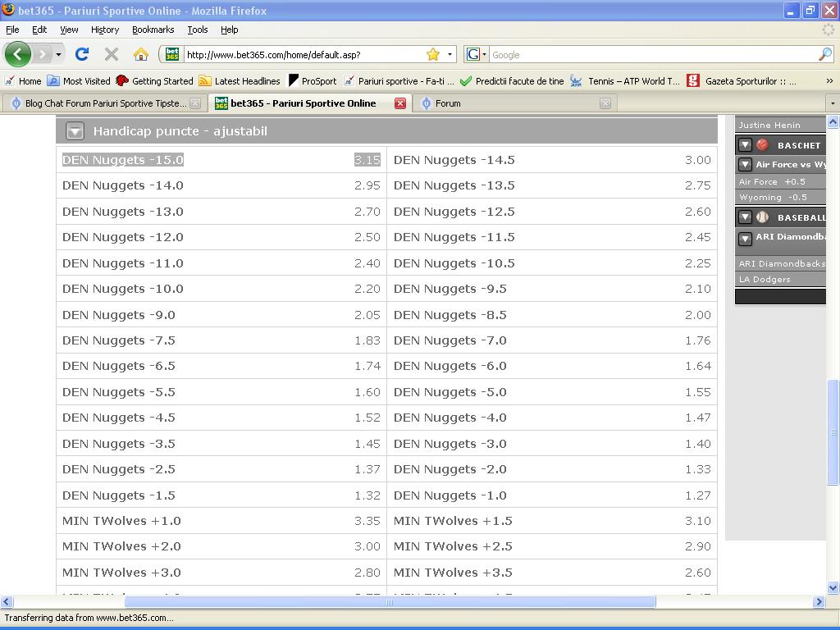Collapse the BASCHET sidebar section
The image size is (840, 630).
[745, 144]
